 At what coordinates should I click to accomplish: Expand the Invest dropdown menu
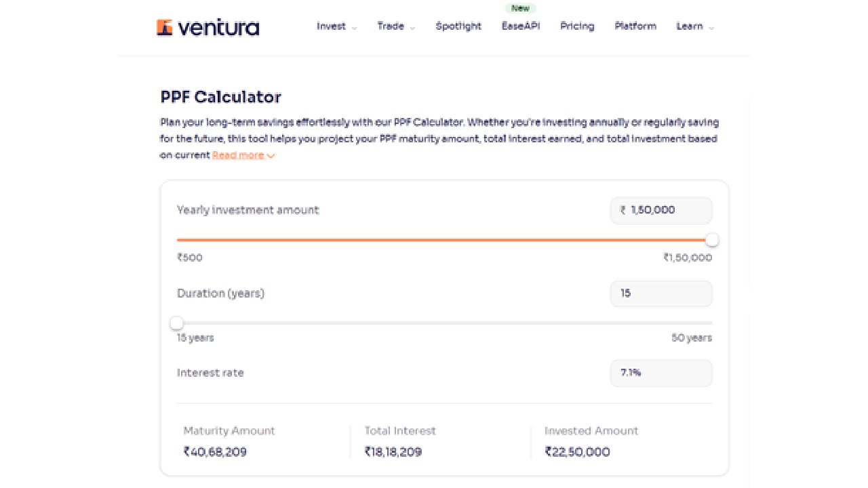pos(336,26)
